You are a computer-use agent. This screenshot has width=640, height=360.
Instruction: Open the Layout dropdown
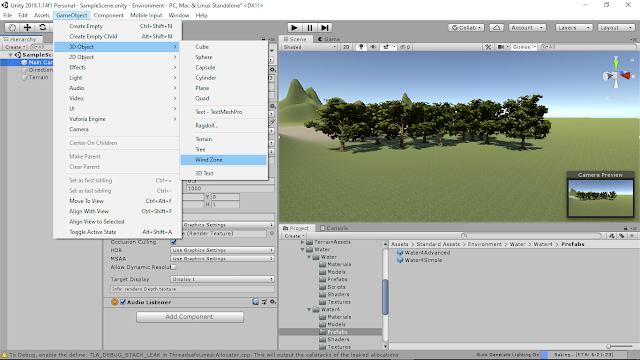[616, 28]
